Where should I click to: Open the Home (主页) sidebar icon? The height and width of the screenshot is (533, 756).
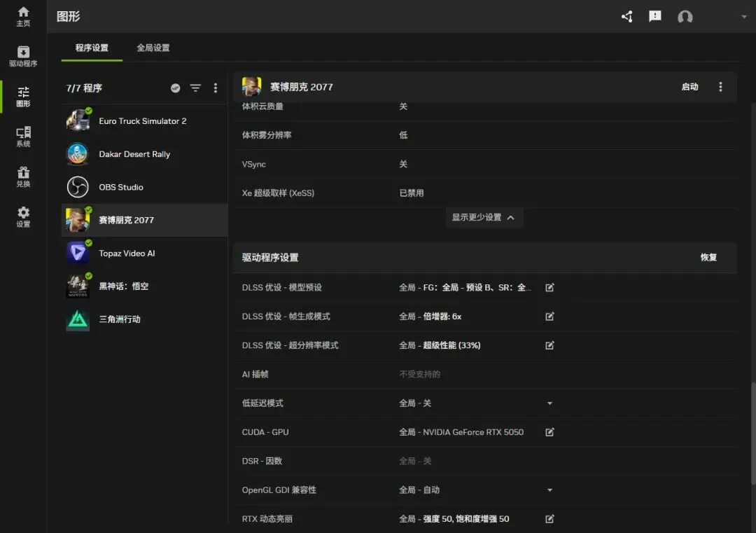click(x=23, y=16)
